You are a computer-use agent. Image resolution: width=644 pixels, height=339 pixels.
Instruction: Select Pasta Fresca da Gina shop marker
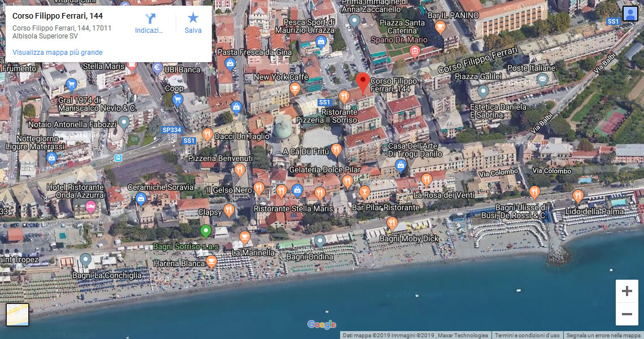click(x=230, y=64)
